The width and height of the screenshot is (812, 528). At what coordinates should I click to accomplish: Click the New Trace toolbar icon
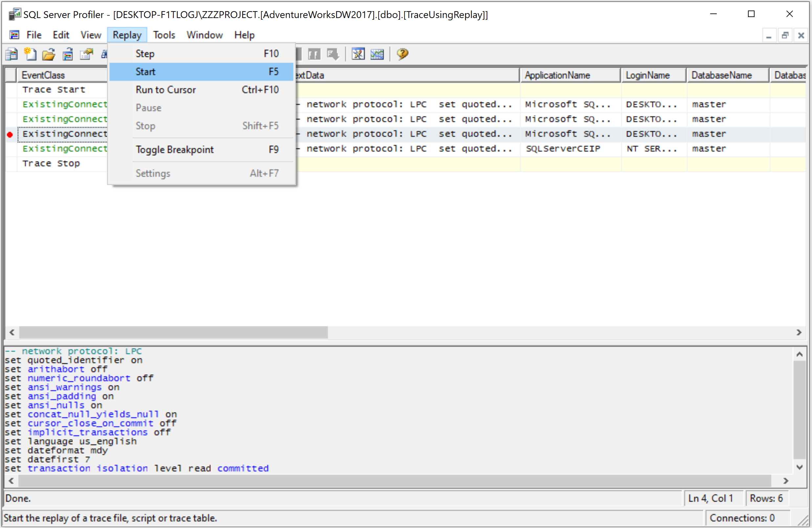pyautogui.click(x=11, y=54)
